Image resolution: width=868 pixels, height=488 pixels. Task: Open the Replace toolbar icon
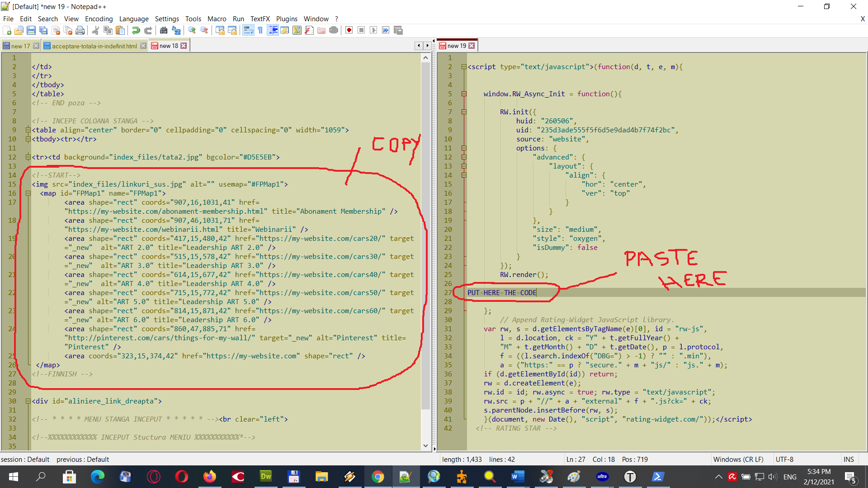[176, 30]
